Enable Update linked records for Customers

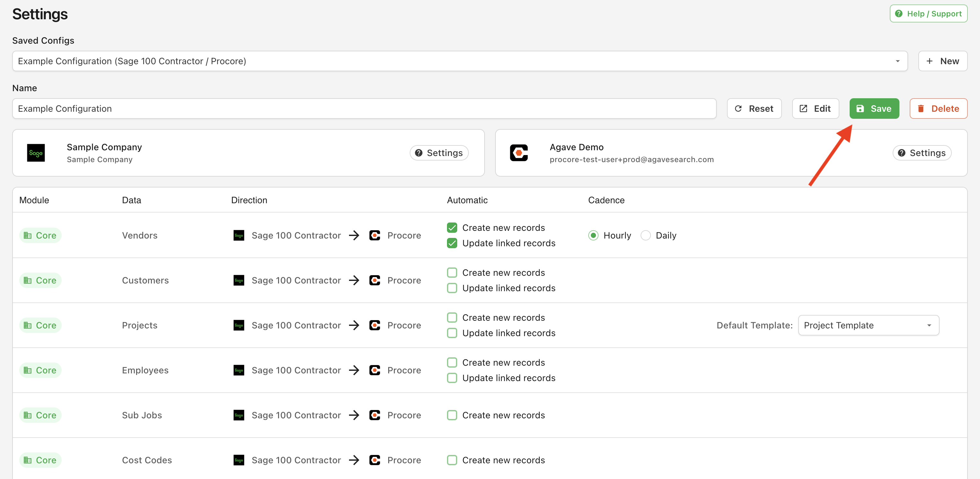tap(452, 288)
